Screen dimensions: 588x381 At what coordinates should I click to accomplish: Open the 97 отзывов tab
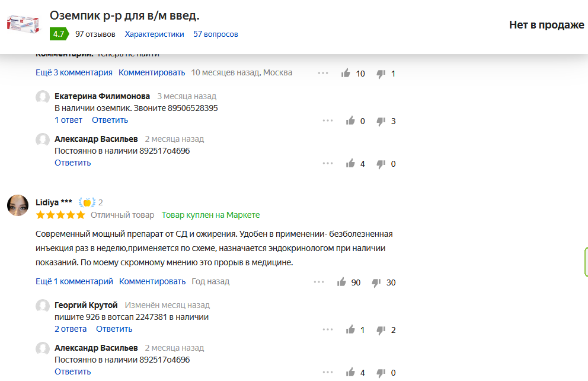tap(95, 34)
